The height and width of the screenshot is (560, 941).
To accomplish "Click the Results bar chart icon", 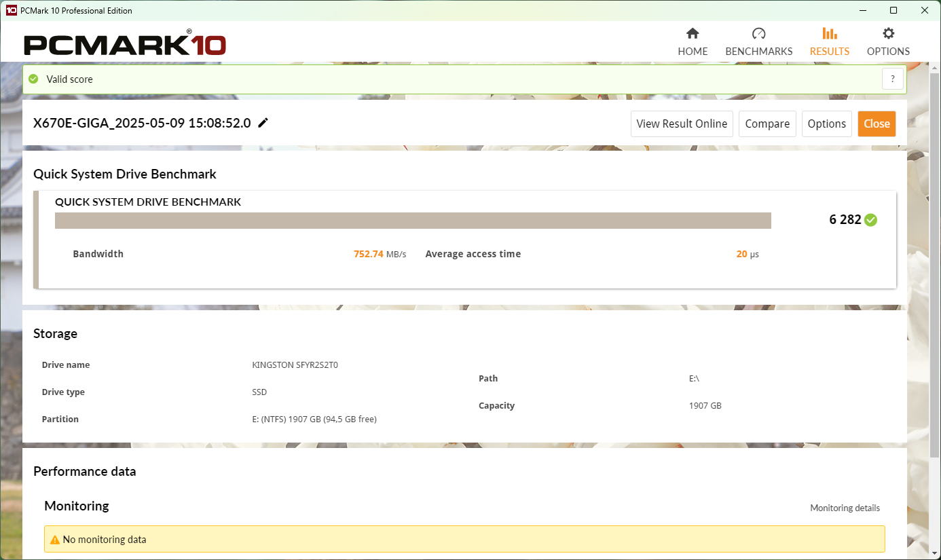I will [829, 33].
